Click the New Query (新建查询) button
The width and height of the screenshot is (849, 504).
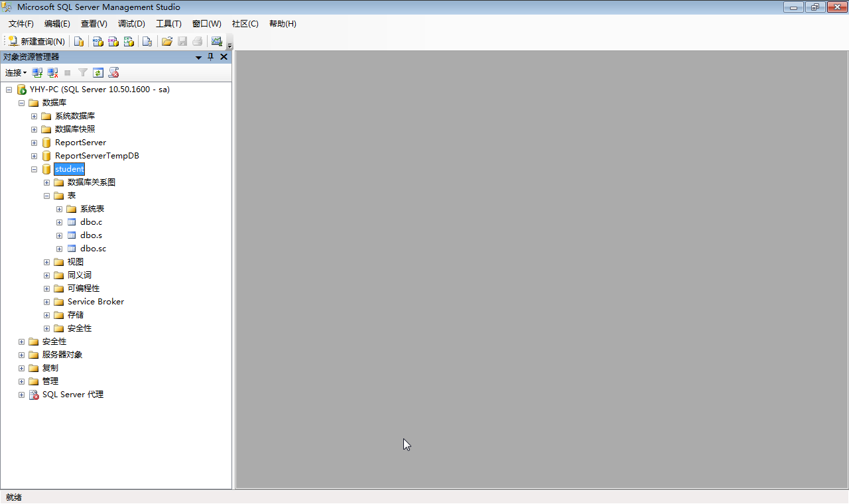pos(36,41)
